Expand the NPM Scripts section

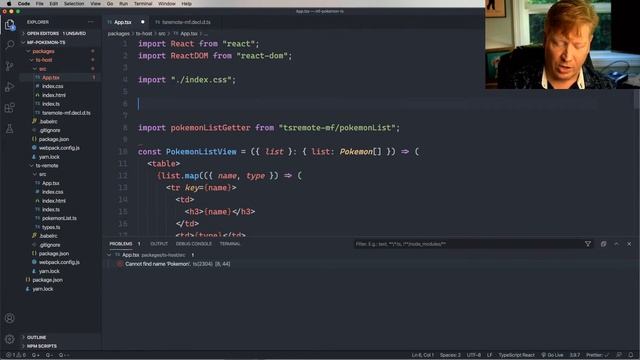(x=42, y=346)
